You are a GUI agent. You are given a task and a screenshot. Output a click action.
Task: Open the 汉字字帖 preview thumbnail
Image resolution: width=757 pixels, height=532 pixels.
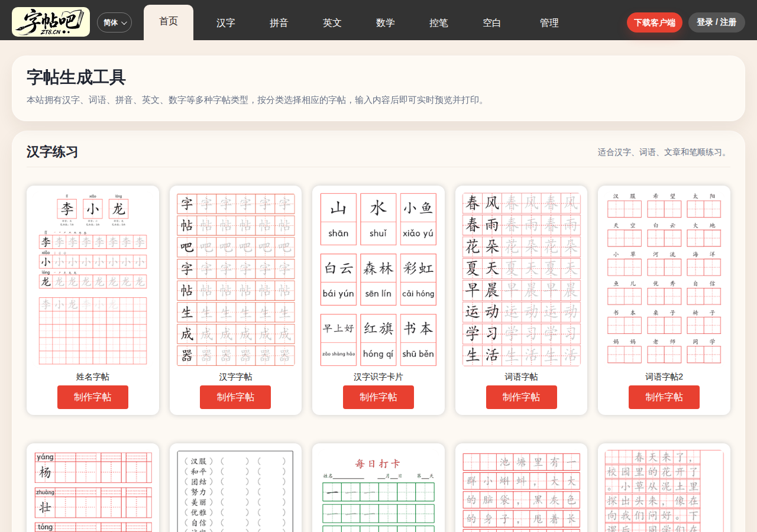(236, 278)
